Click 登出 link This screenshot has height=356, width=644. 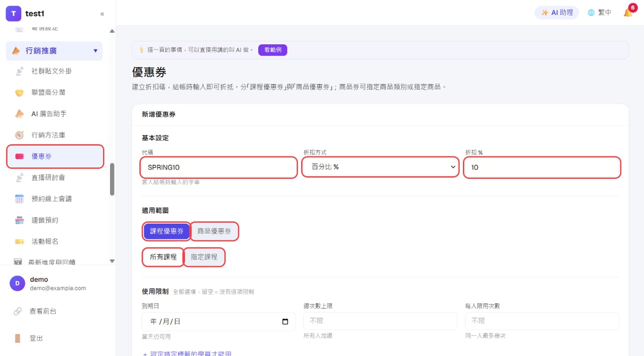[x=36, y=338]
